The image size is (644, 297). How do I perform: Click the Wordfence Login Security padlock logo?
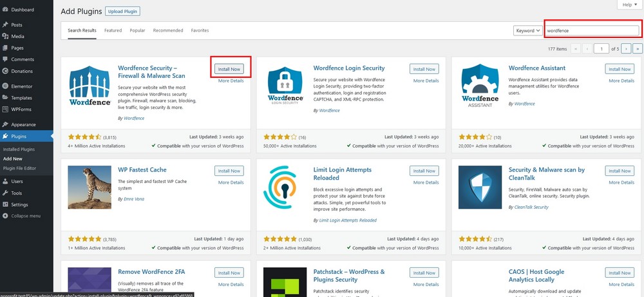point(285,86)
